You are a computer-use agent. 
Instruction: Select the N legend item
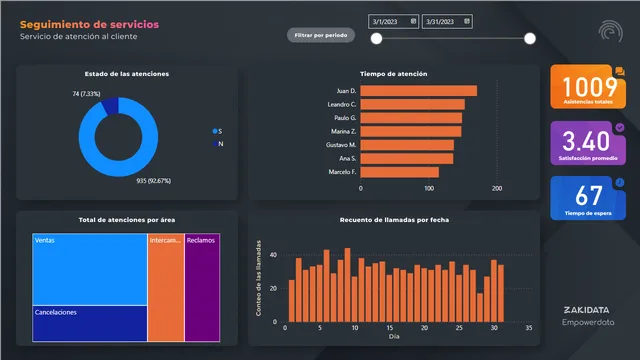pyautogui.click(x=218, y=144)
